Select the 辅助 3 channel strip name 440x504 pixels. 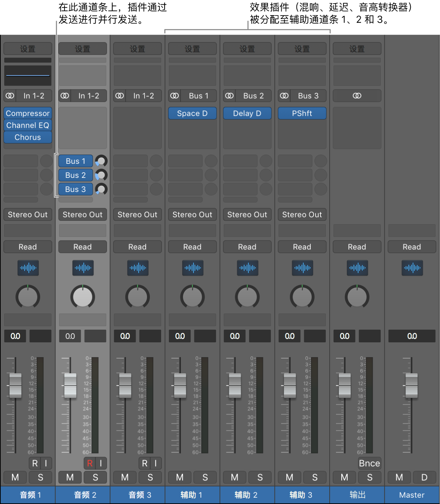(302, 495)
